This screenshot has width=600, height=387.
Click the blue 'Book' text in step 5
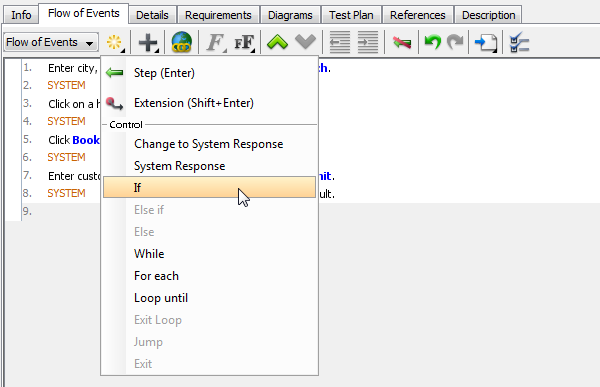pyautogui.click(x=86, y=140)
